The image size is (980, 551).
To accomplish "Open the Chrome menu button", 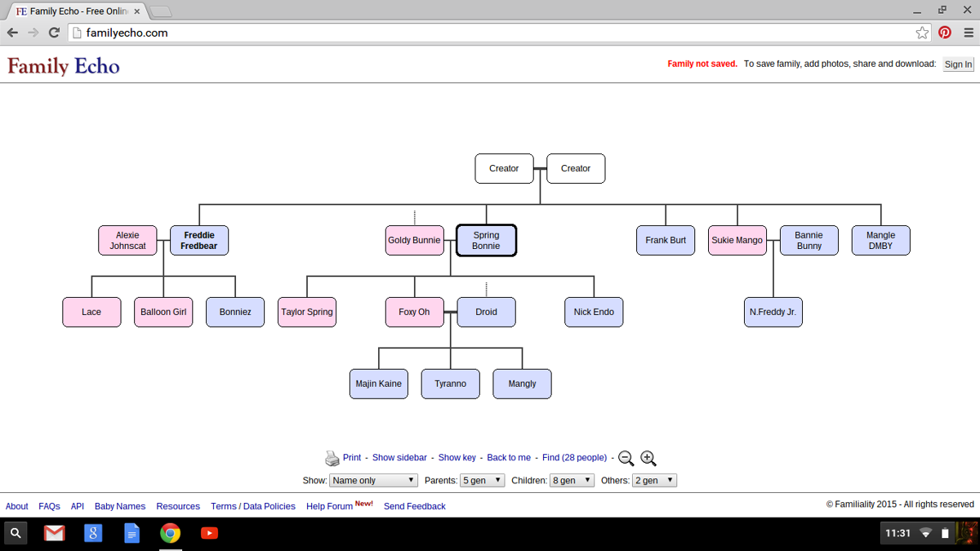I will (x=968, y=33).
